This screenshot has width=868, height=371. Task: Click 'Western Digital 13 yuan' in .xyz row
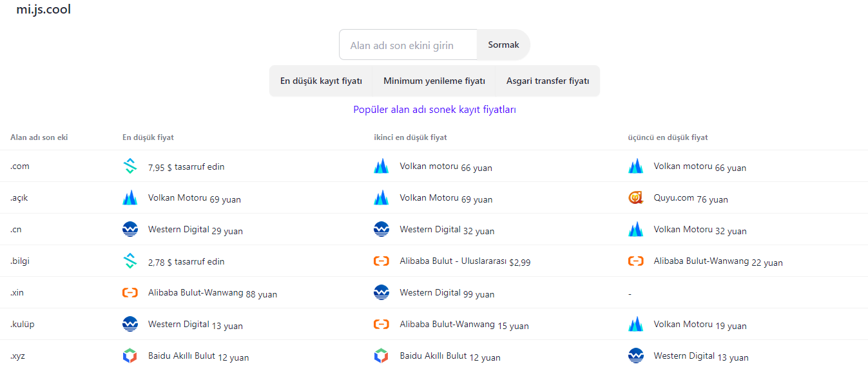coord(701,357)
